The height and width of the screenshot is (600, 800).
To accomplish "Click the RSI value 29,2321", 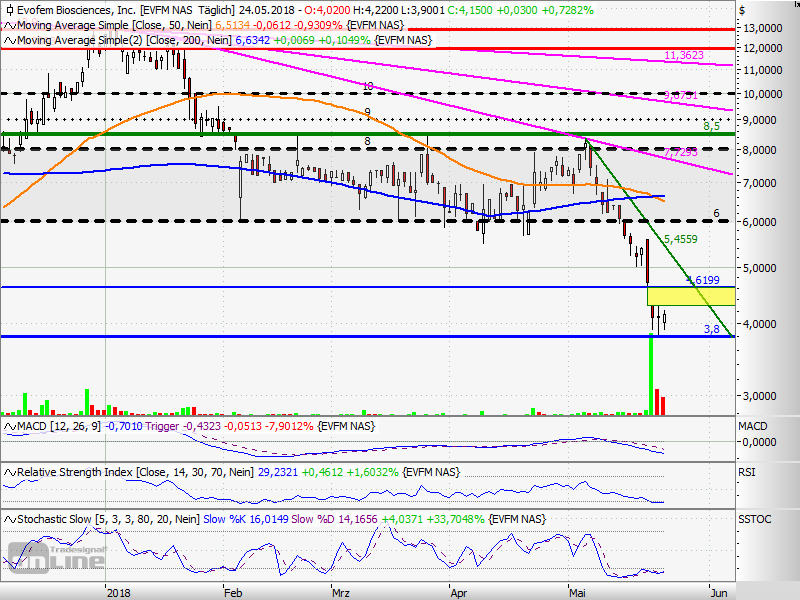I will 278,472.
